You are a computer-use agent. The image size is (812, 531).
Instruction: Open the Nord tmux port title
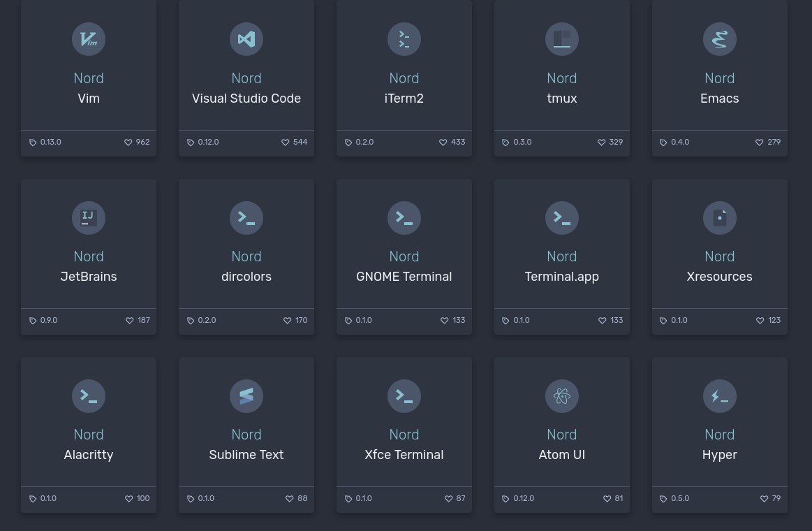(562, 88)
